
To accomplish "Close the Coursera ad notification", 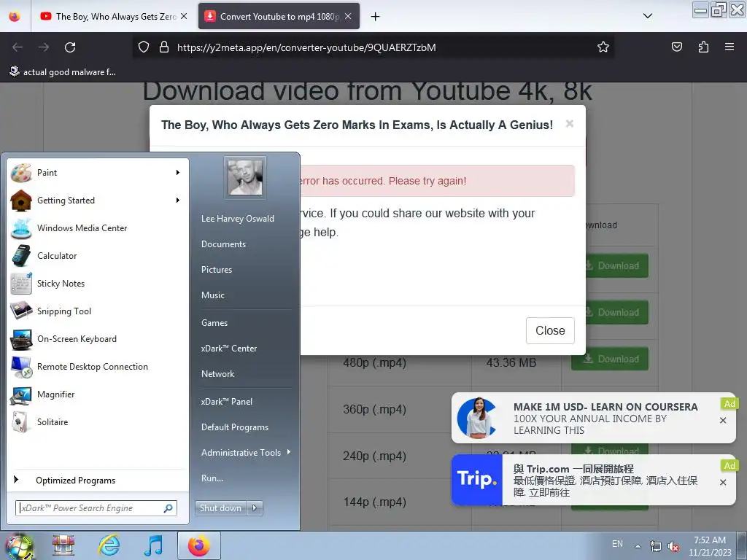I will [723, 421].
